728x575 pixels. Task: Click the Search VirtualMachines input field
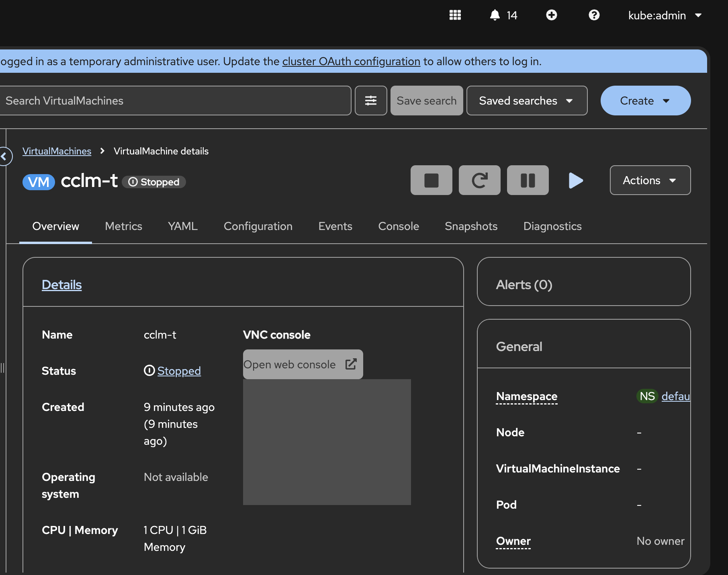(x=175, y=101)
